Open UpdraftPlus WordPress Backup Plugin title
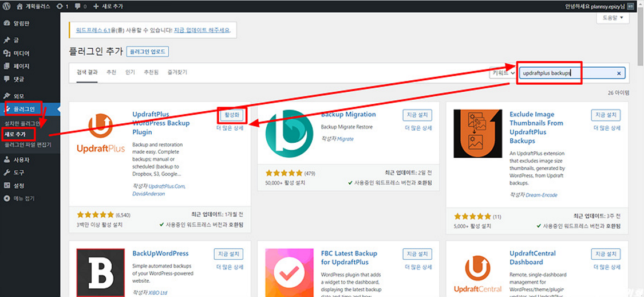Screen dimensions: 644x297 coord(161,123)
